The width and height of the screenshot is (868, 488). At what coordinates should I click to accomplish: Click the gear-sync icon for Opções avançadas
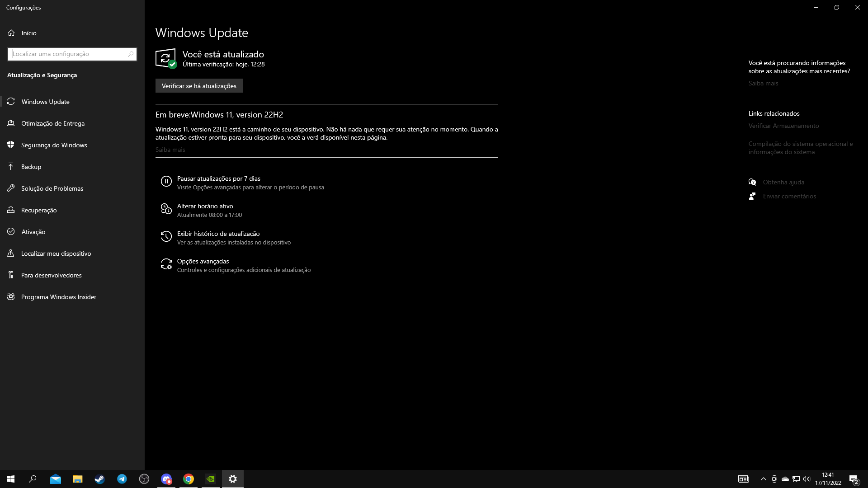point(166,264)
